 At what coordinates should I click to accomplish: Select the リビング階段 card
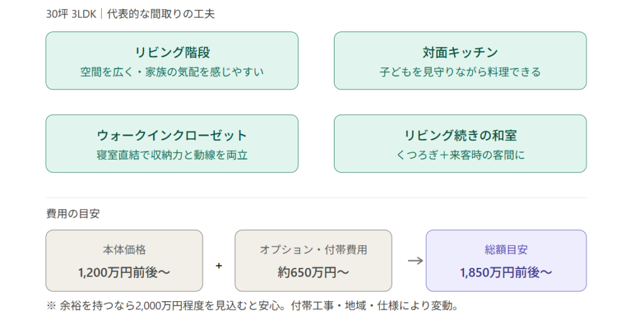(172, 60)
